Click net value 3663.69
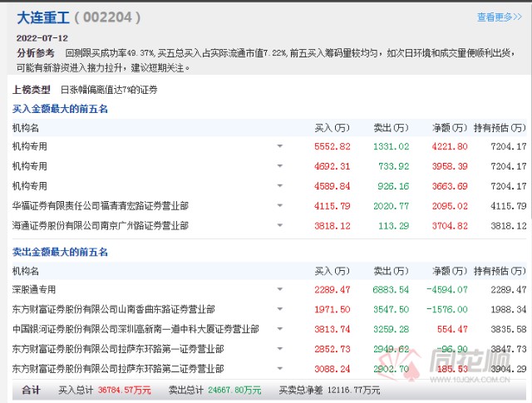This screenshot has width=532, height=403. pos(450,186)
